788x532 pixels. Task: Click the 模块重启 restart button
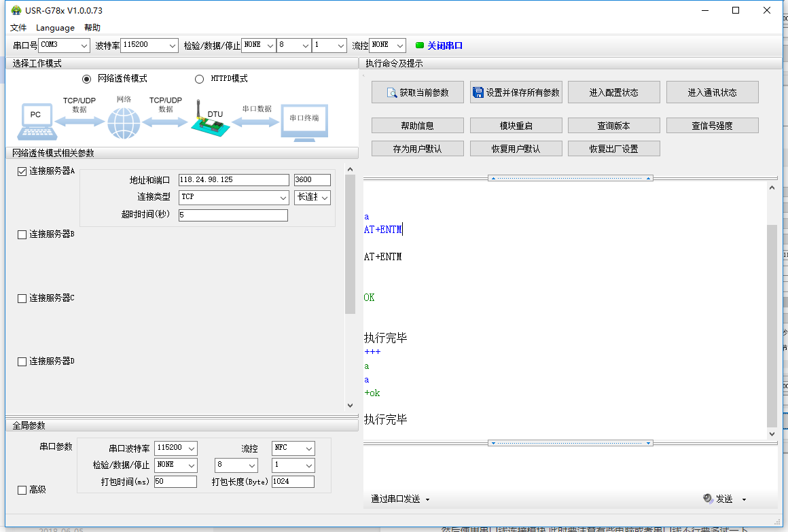[x=515, y=125]
